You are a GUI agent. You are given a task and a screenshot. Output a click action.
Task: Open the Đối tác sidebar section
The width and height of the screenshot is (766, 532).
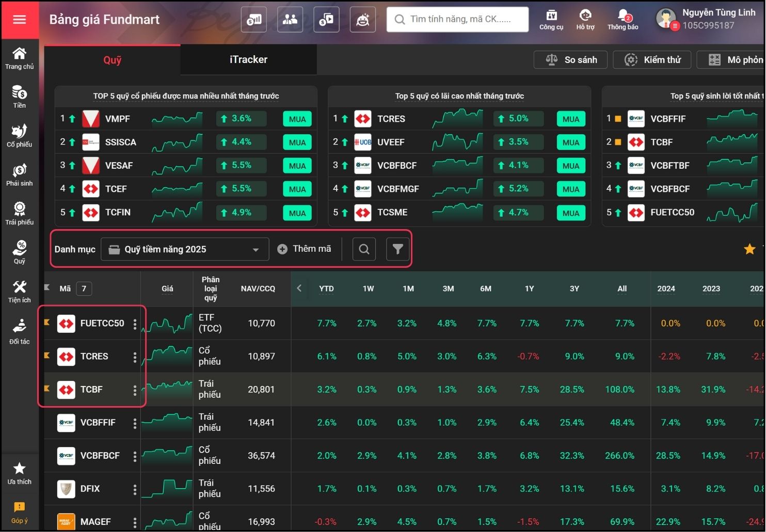(20, 332)
